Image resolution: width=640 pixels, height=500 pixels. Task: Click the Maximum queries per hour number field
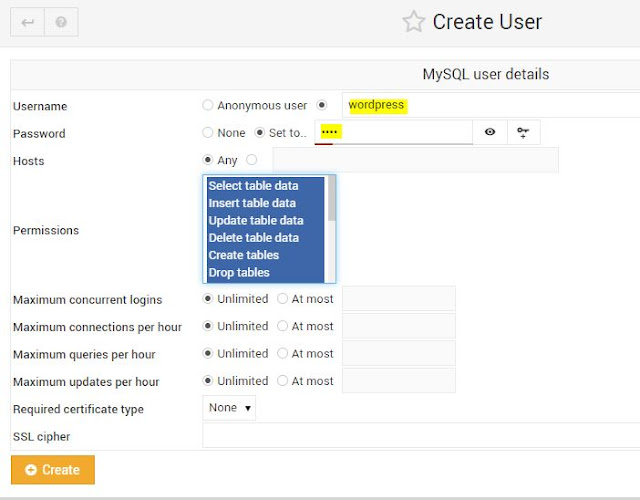pyautogui.click(x=399, y=353)
